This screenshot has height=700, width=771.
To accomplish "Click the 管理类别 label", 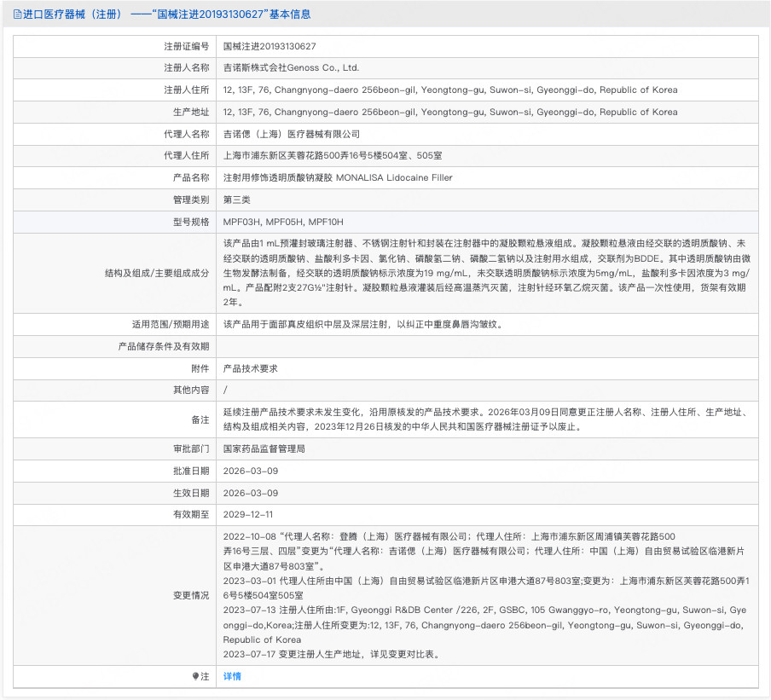I will coord(191,200).
